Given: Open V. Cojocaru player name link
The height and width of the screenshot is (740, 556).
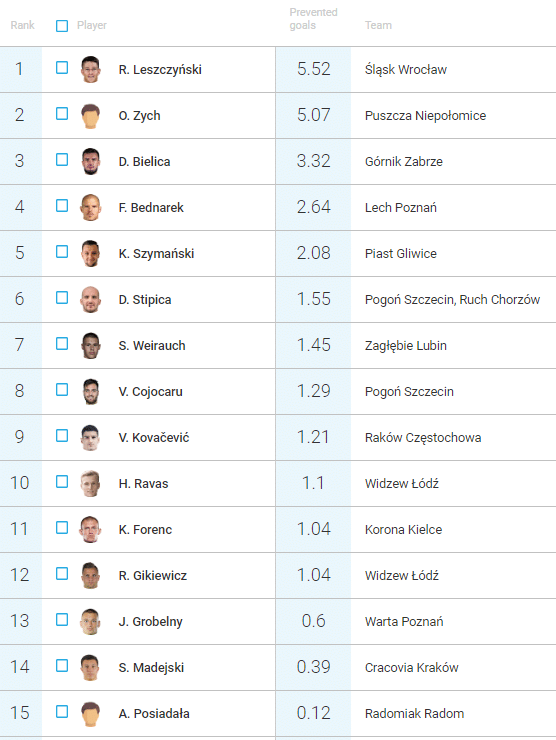Looking at the screenshot, I should (x=151, y=392).
